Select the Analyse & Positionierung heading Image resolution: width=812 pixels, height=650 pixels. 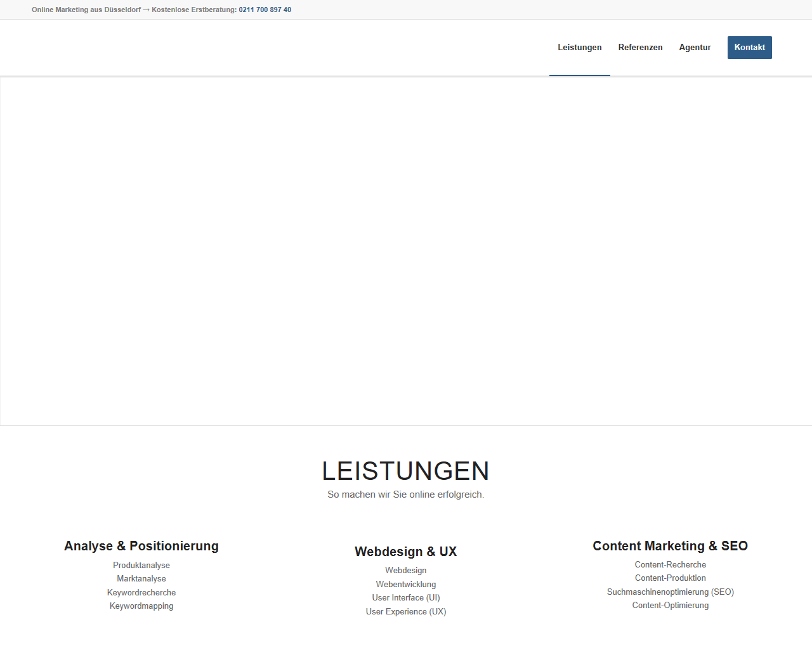point(141,546)
